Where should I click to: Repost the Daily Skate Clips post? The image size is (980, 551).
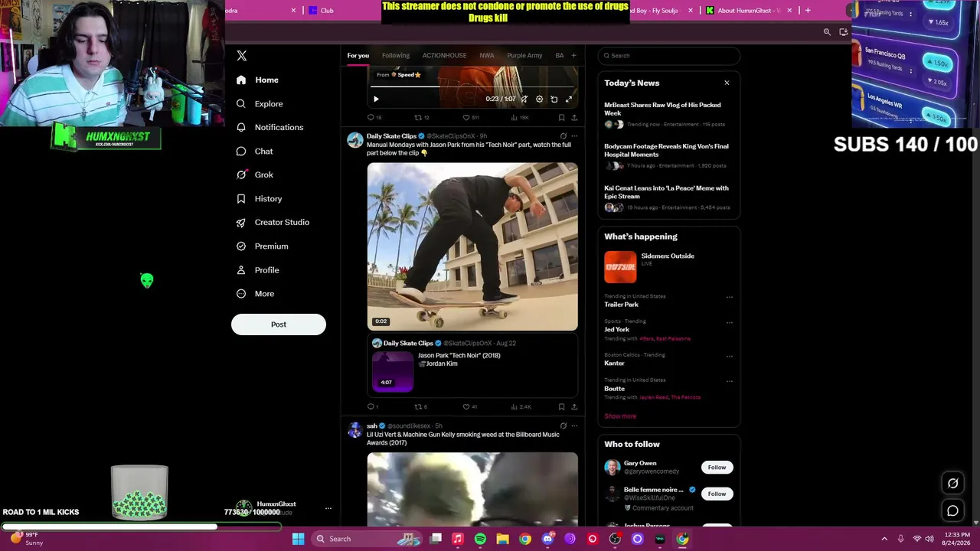(421, 407)
